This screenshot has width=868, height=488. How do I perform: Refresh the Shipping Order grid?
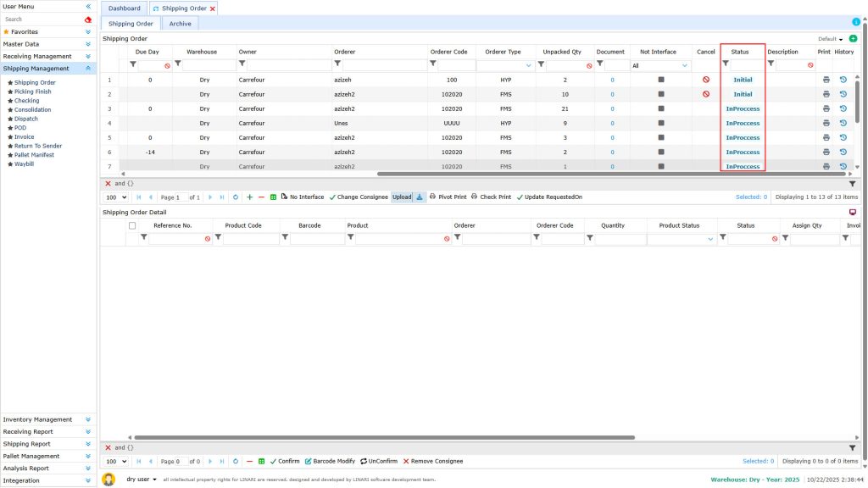(234, 197)
